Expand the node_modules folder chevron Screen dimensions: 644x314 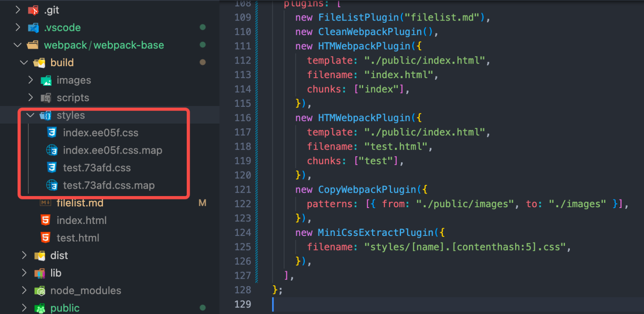[x=24, y=291]
